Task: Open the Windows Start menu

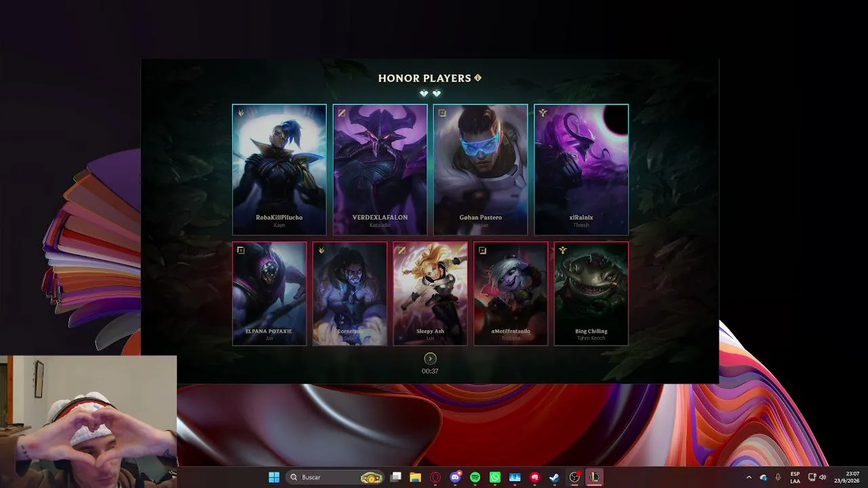Action: click(x=274, y=477)
